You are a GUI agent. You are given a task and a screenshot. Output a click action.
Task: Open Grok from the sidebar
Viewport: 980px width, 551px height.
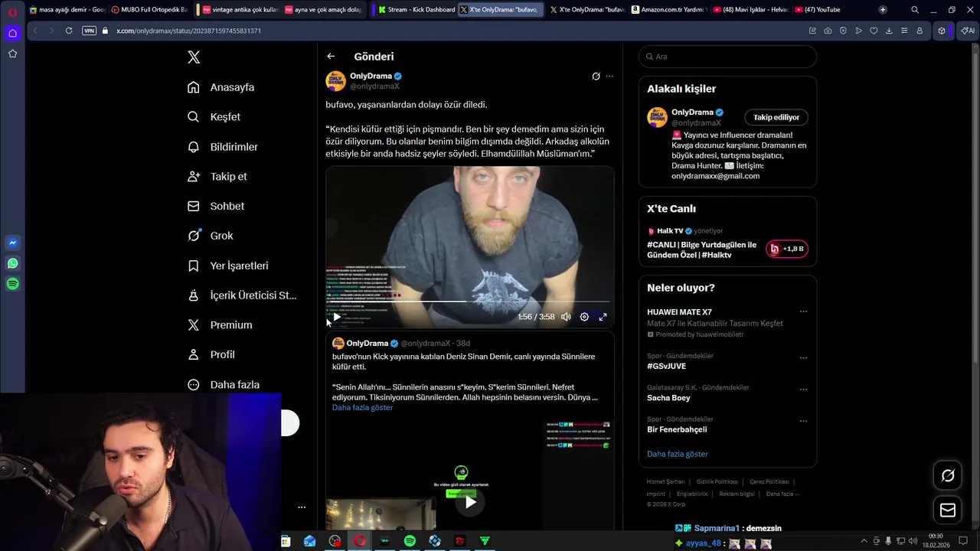(x=210, y=236)
